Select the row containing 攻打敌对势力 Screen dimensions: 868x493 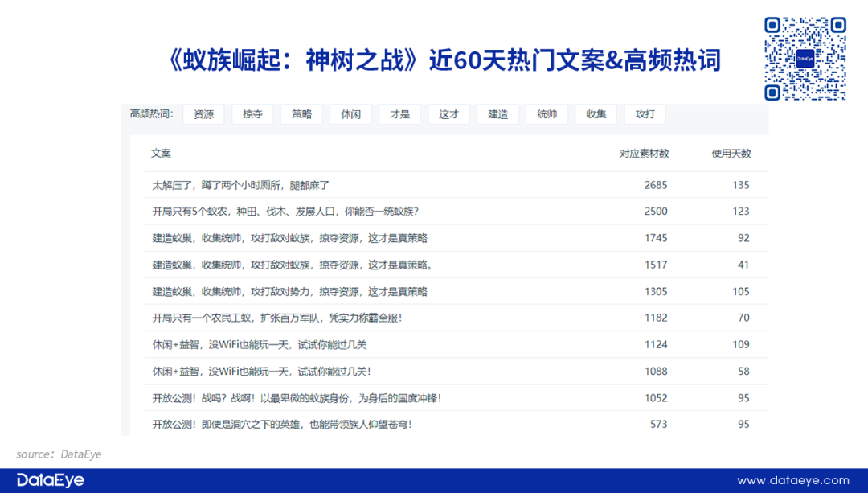pos(457,291)
